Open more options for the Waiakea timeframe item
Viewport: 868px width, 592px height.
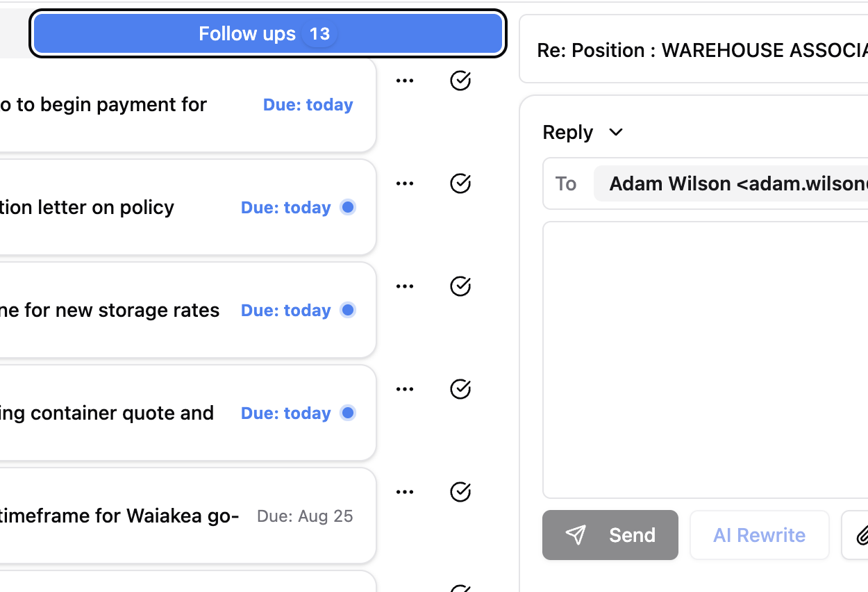pyautogui.click(x=405, y=492)
